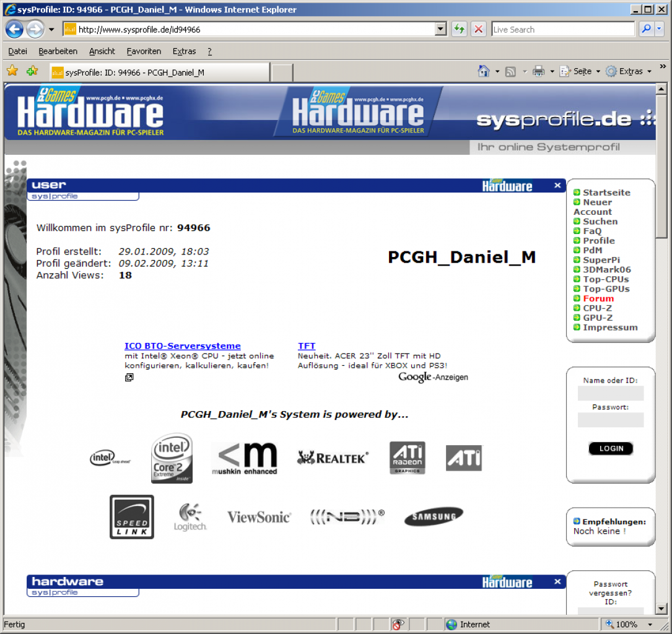
Task: Open the SuperPi sidebar link
Action: pyautogui.click(x=601, y=259)
